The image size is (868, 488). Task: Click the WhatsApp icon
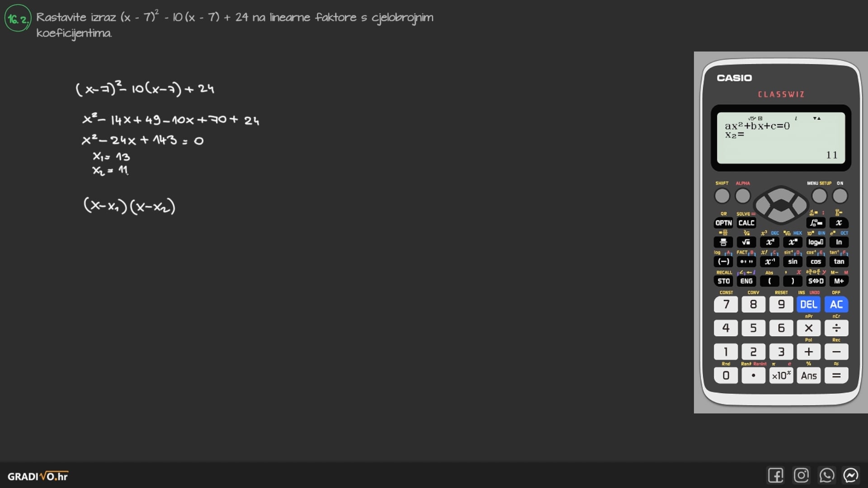pyautogui.click(x=826, y=475)
